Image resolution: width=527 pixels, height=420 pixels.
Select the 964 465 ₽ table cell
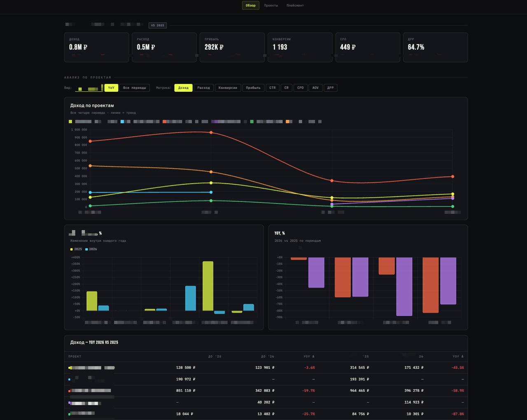tap(359, 391)
